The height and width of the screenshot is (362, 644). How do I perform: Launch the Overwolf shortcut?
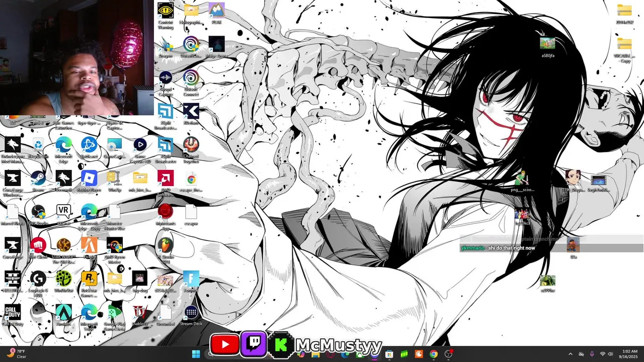tap(63, 181)
